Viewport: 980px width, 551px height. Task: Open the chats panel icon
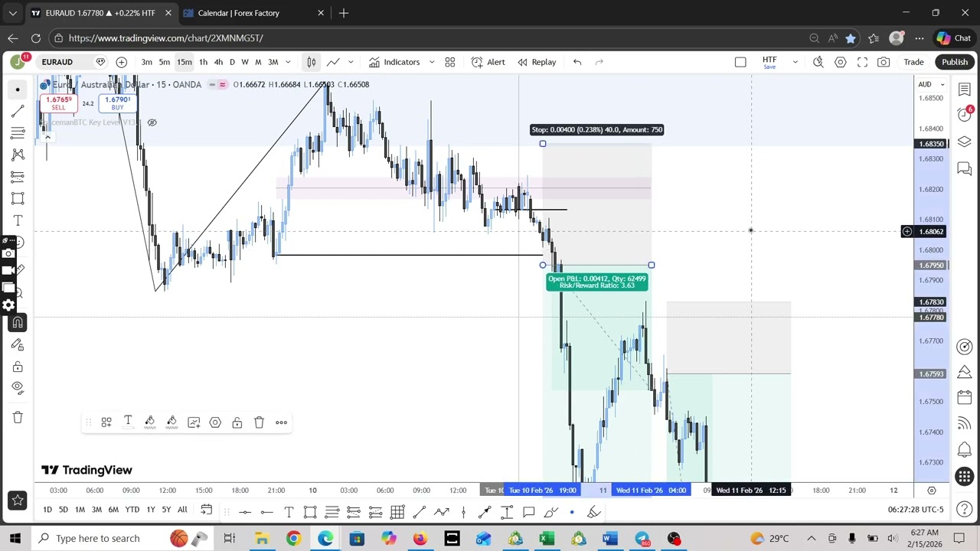pyautogui.click(x=965, y=168)
